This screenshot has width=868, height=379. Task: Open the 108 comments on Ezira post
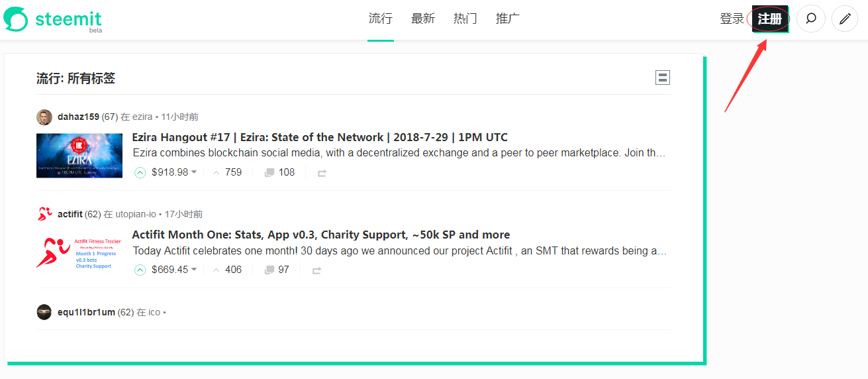point(279,172)
